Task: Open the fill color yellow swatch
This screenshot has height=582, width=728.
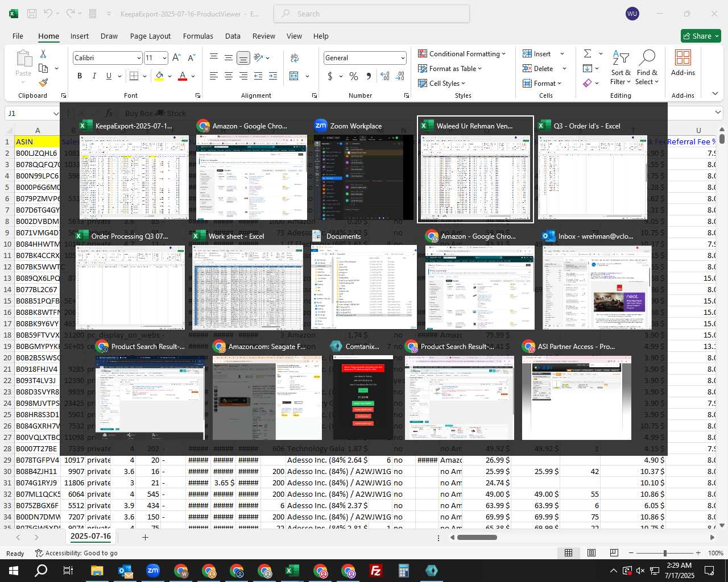Action: coord(159,76)
